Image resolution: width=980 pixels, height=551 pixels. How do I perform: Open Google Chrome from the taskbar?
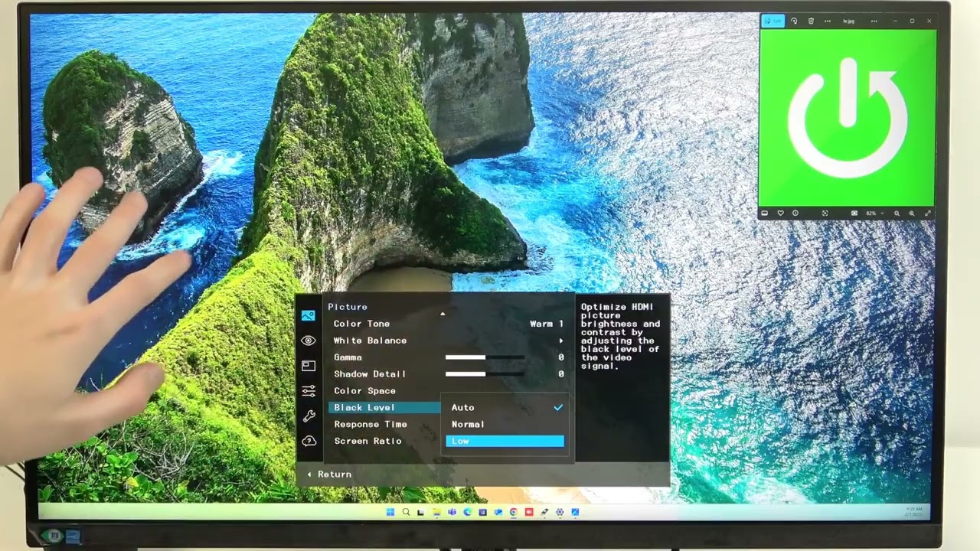coord(513,512)
